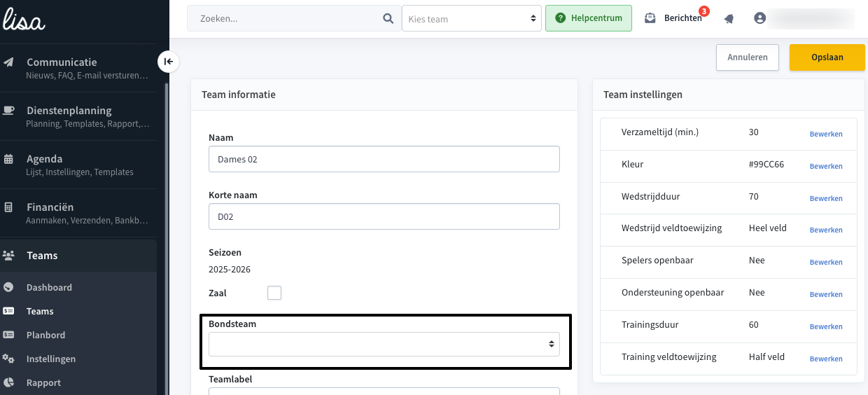The image size is (868, 395).
Task: Edit the Kleur #99CC66 setting
Action: click(826, 166)
